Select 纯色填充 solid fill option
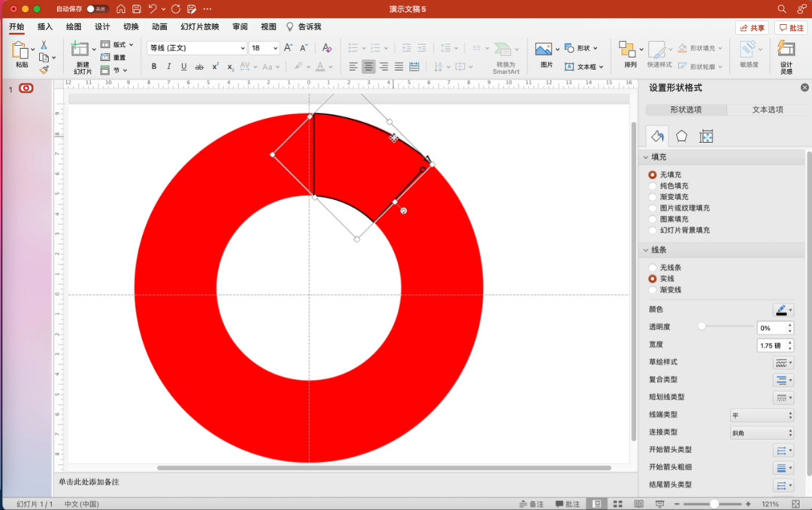The image size is (812, 510). (653, 186)
